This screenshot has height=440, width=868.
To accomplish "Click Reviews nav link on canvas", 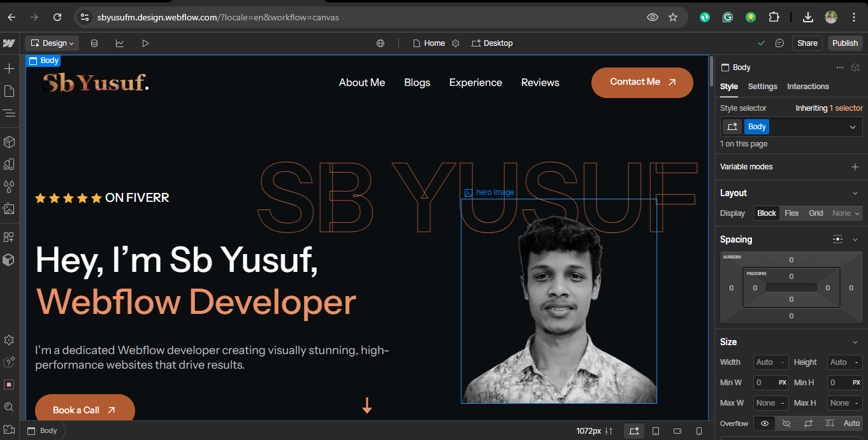I will pos(540,83).
